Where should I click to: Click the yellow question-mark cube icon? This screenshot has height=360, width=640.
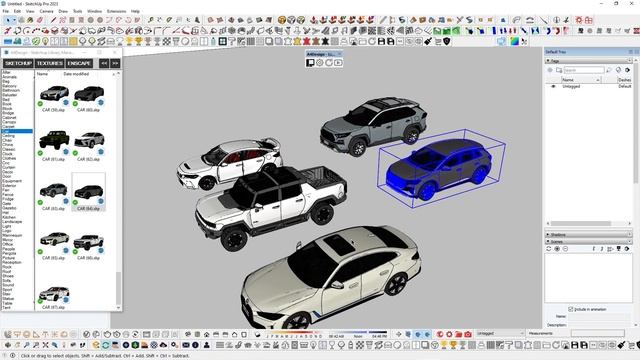282,20
